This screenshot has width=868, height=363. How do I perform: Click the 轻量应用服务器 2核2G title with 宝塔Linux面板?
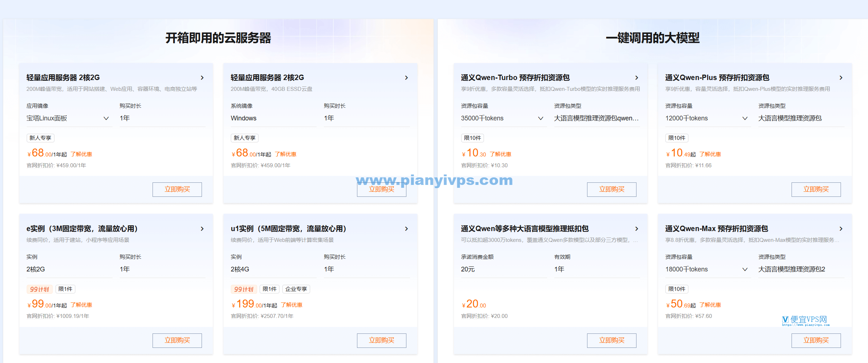pyautogui.click(x=63, y=78)
